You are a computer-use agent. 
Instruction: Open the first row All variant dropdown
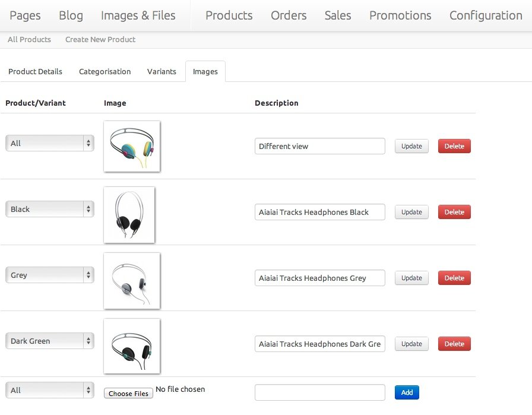(x=49, y=143)
